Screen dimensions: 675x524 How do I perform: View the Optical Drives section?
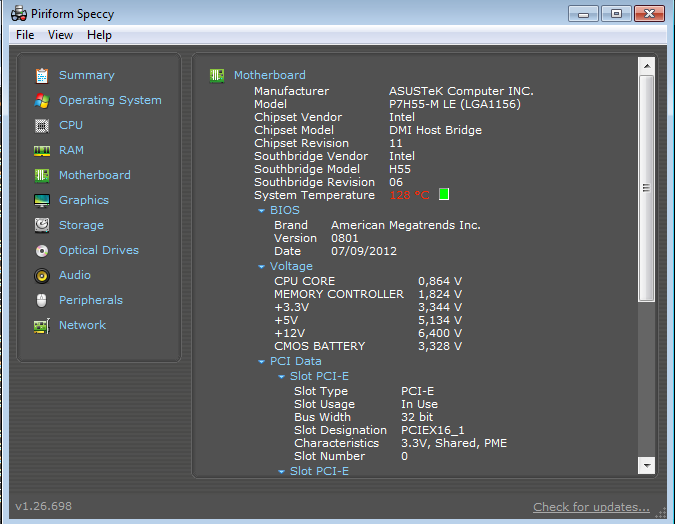coord(99,250)
